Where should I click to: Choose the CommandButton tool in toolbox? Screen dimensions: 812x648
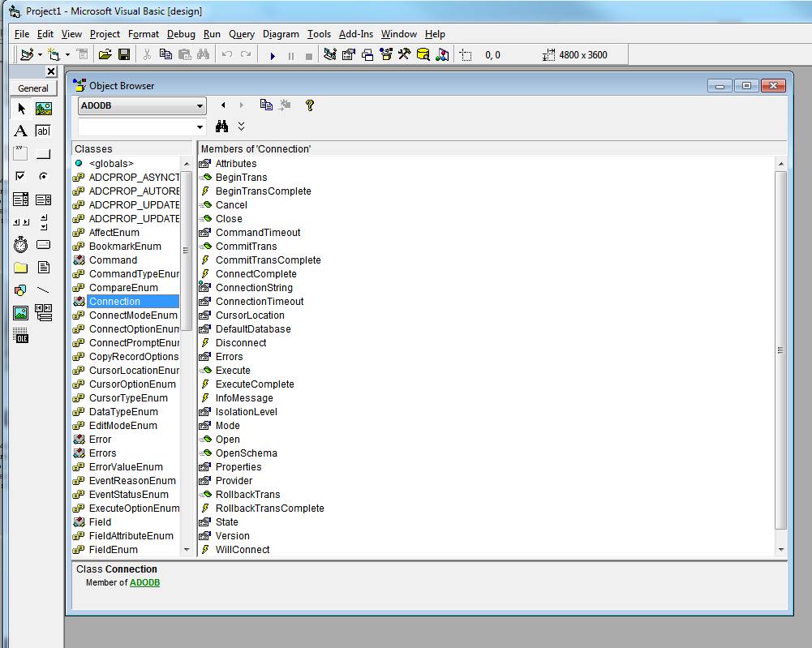(x=44, y=154)
